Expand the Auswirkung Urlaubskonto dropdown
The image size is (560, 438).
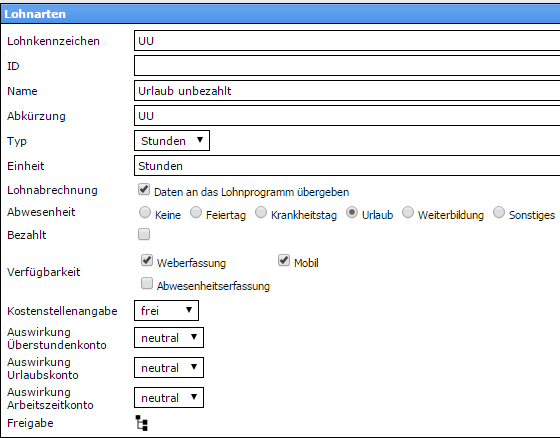[169, 368]
